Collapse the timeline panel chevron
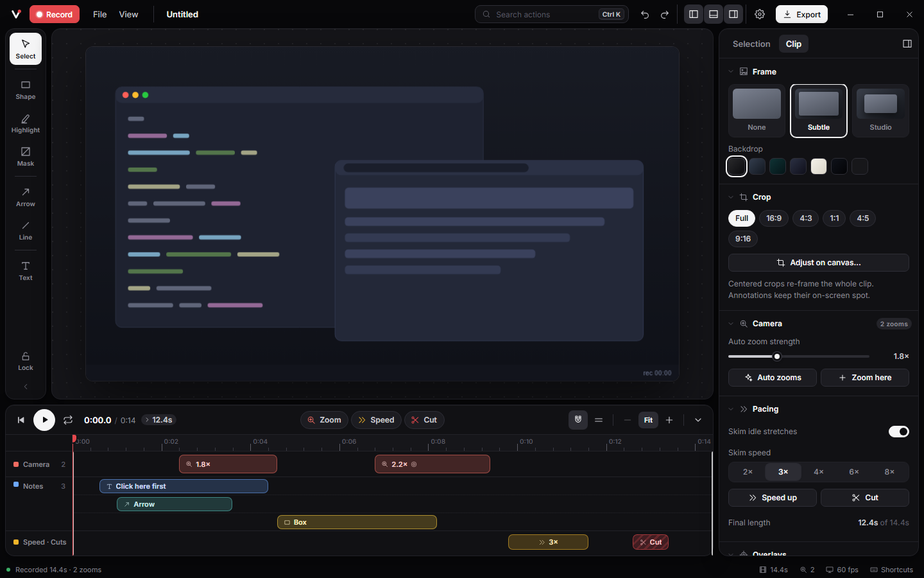Viewport: 924px width, 578px height. click(x=698, y=420)
